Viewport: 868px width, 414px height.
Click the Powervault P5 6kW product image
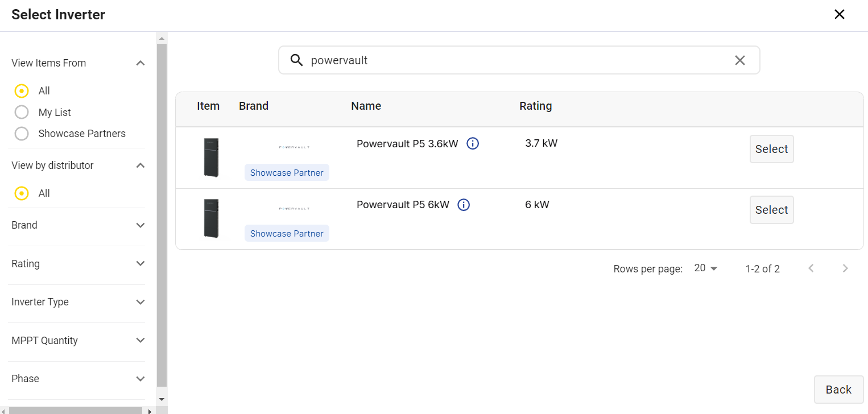point(212,218)
